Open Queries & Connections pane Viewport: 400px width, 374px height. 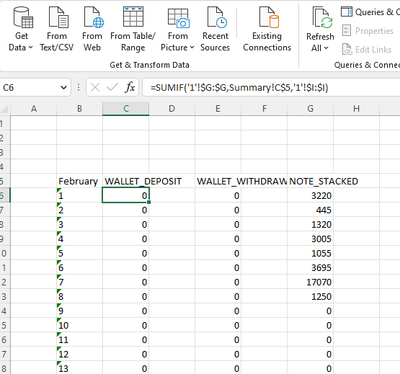point(370,12)
